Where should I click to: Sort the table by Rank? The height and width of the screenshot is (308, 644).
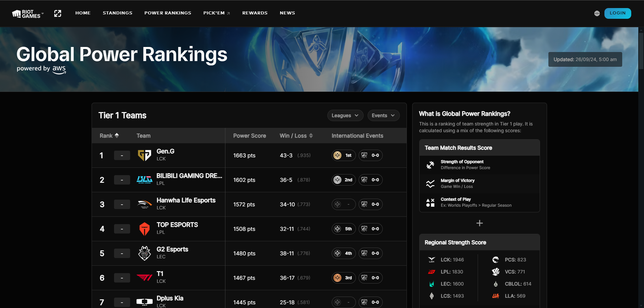point(109,136)
